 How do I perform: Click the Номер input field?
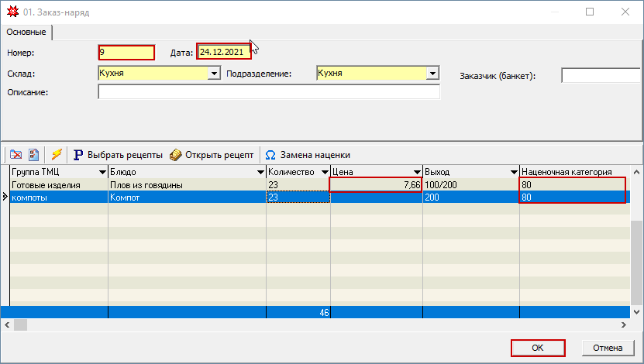pos(126,53)
